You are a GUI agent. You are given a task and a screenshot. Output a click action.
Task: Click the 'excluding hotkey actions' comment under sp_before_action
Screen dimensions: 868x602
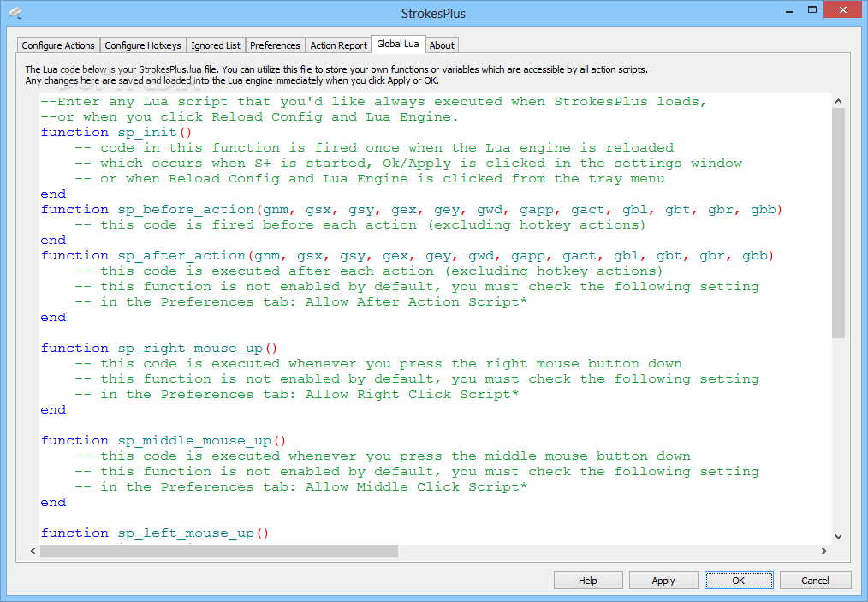[360, 225]
